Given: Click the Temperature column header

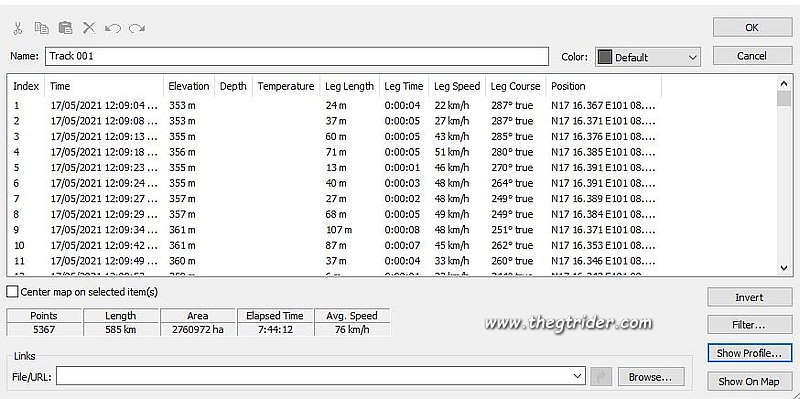Looking at the screenshot, I should [x=286, y=86].
